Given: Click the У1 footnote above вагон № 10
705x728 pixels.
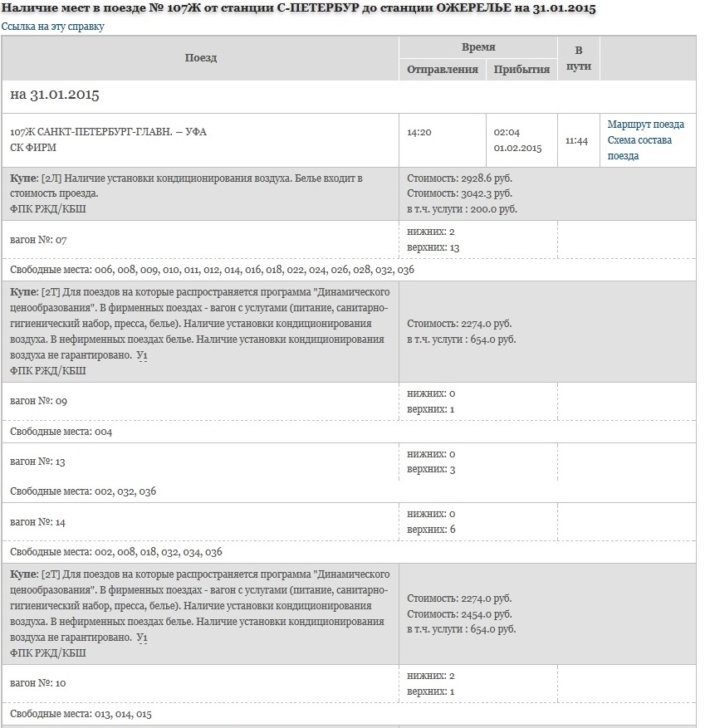Looking at the screenshot, I should (x=142, y=638).
